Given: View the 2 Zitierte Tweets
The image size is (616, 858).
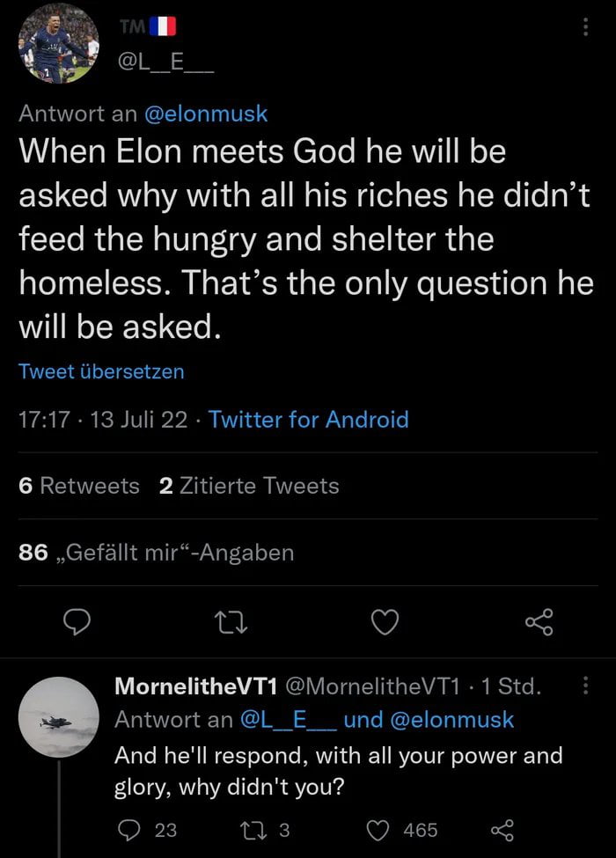Looking at the screenshot, I should pyautogui.click(x=249, y=486).
